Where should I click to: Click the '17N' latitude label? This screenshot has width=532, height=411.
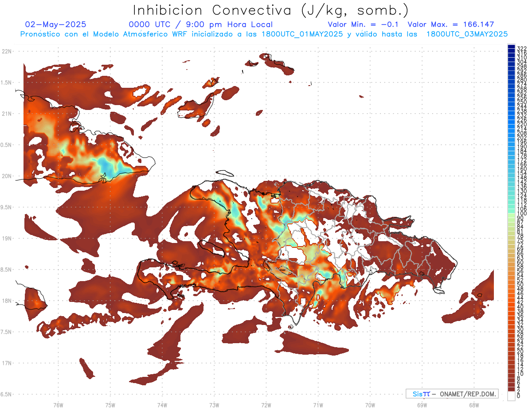(x=6, y=363)
